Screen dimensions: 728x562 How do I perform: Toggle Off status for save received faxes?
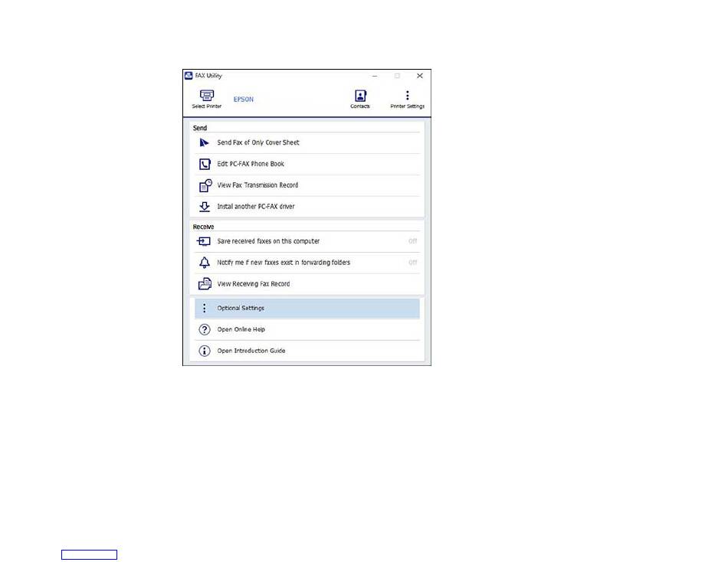(x=412, y=241)
